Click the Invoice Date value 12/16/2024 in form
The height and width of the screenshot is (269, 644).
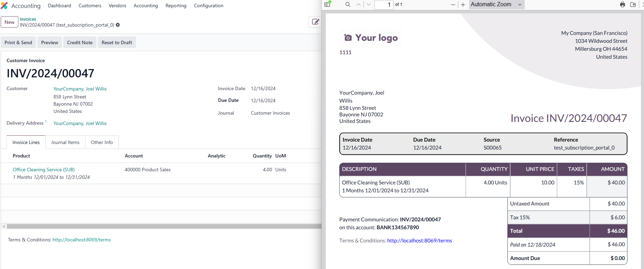[x=263, y=88]
